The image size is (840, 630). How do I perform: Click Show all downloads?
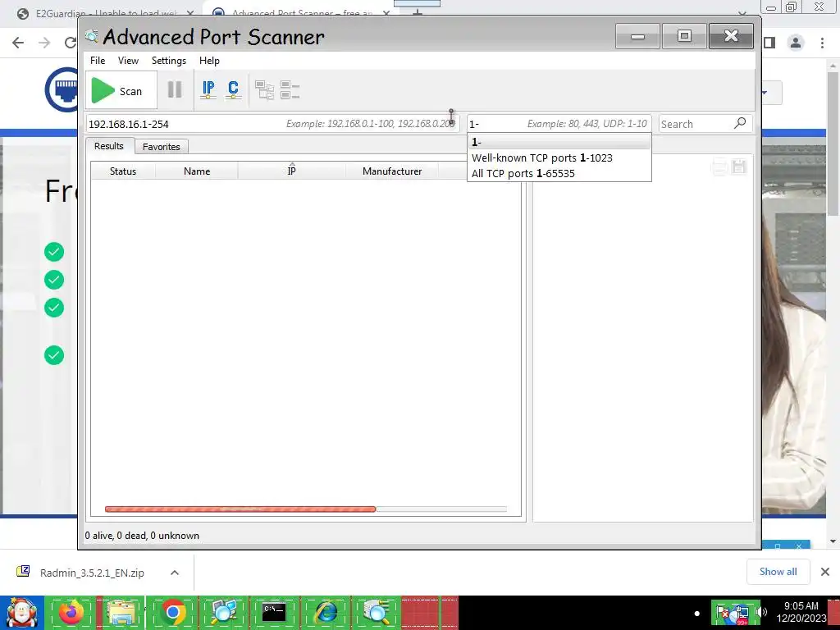778,572
